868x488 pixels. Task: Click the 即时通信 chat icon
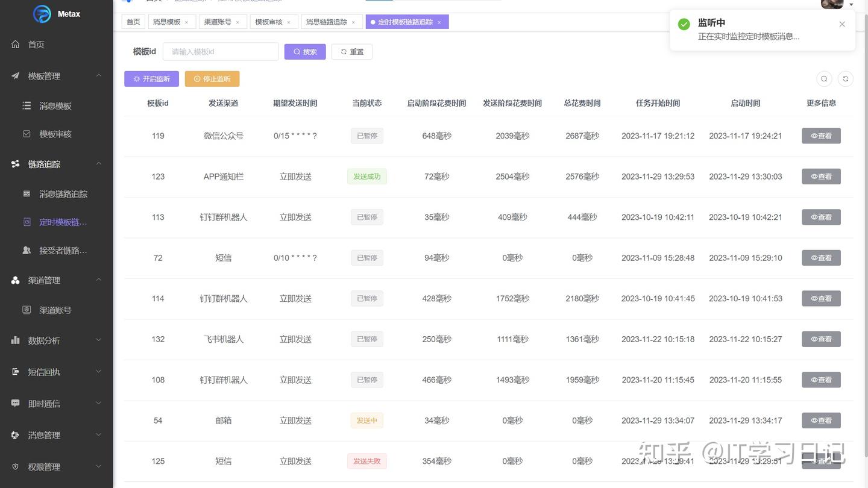tap(16, 404)
